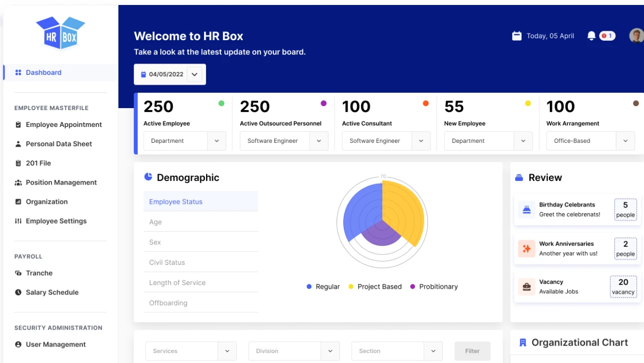Click the Organization icon in sidebar
The image size is (644, 363).
click(18, 202)
